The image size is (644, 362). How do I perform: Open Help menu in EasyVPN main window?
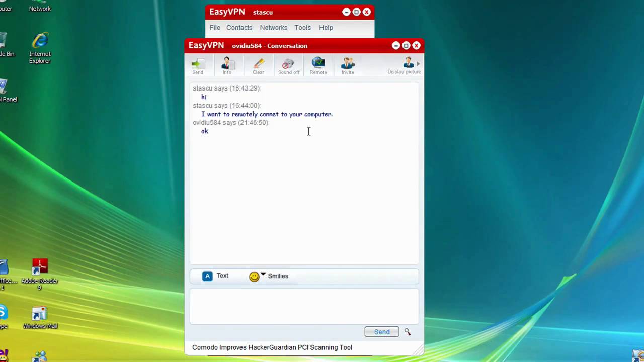click(x=326, y=28)
